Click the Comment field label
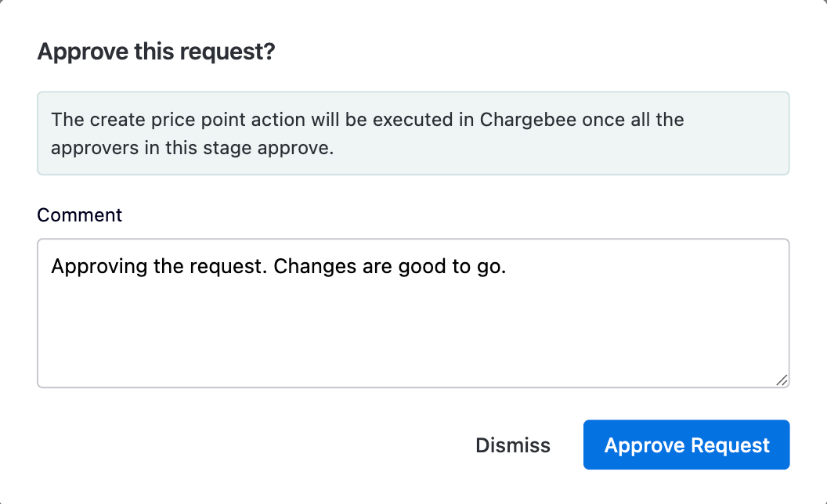827x504 pixels. coord(80,215)
